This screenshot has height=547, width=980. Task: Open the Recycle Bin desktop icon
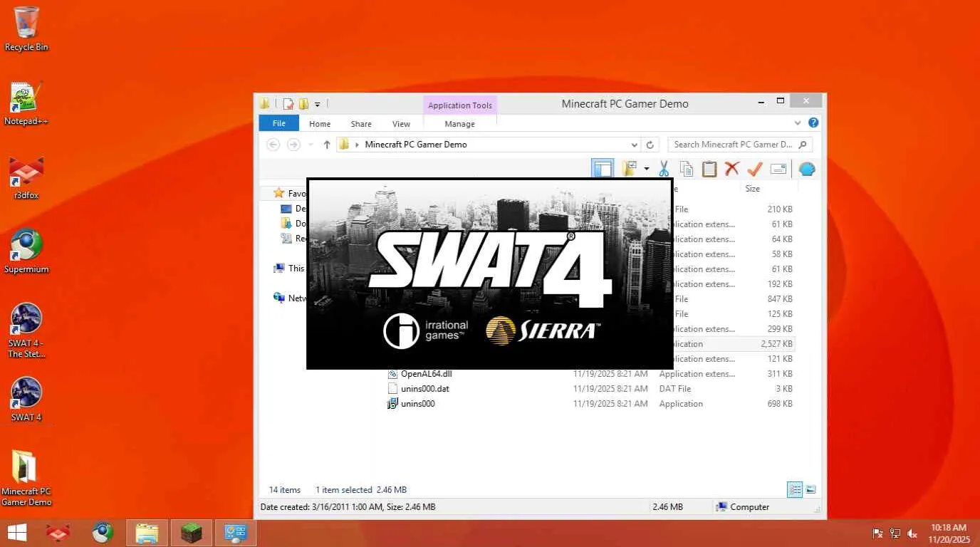26,28
